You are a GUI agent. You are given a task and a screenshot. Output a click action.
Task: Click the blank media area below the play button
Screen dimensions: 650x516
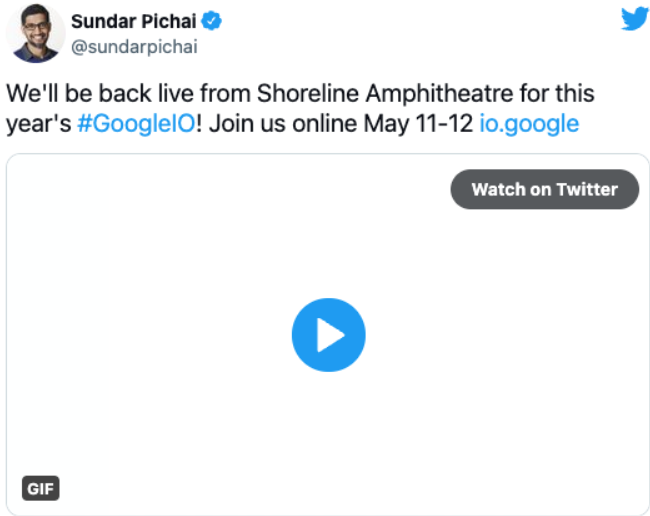328,430
